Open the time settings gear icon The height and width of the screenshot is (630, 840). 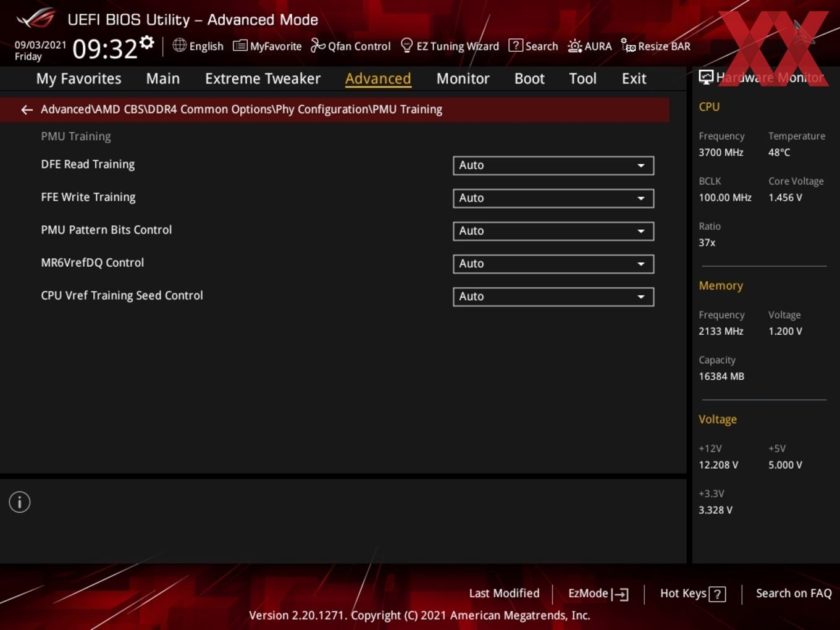click(x=147, y=42)
